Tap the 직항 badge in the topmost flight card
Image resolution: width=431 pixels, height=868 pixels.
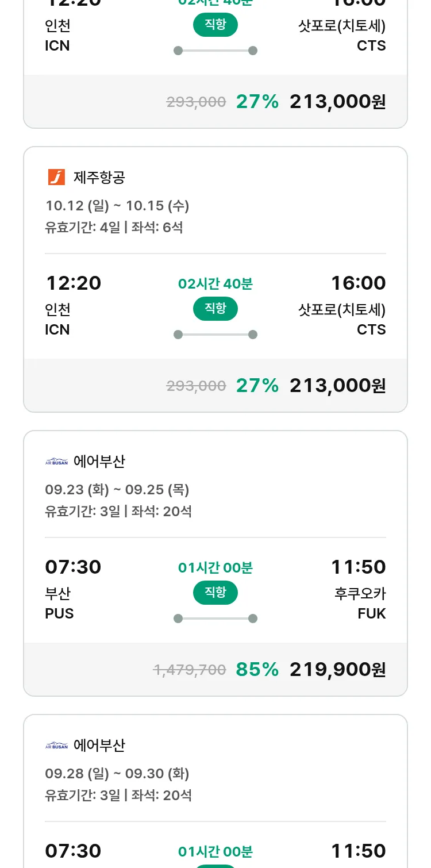point(215,25)
